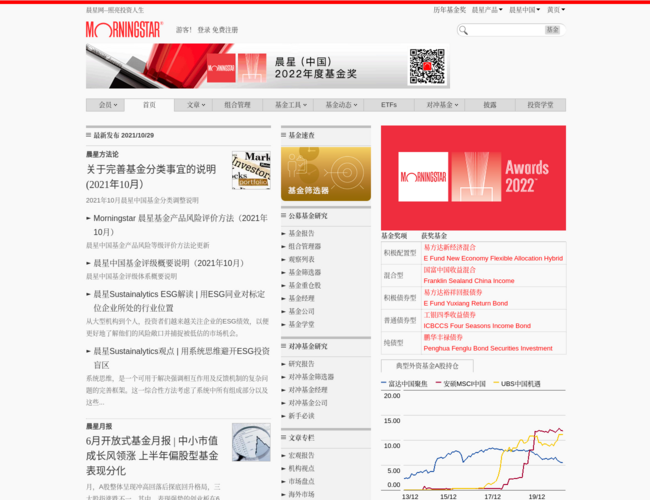
Task: Toggle 安硕MSCI中国 chart legend series
Action: click(460, 384)
